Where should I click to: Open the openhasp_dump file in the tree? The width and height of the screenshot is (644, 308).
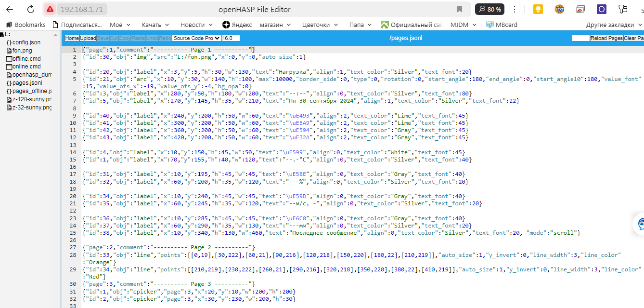[32, 75]
